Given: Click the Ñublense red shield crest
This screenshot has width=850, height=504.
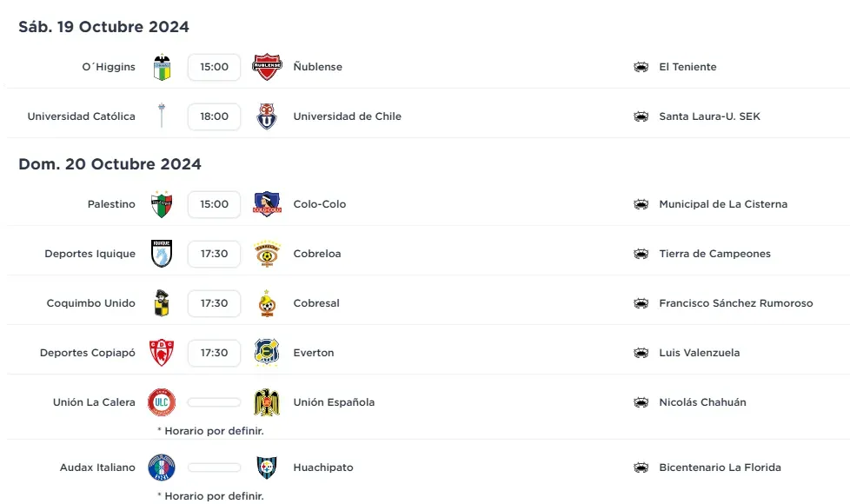Looking at the screenshot, I should 267,67.
